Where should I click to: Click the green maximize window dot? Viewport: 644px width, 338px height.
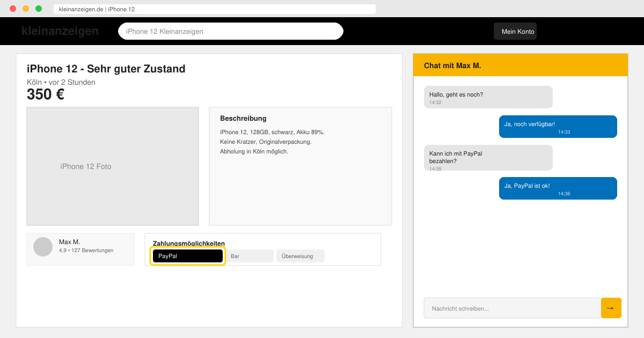[39, 9]
